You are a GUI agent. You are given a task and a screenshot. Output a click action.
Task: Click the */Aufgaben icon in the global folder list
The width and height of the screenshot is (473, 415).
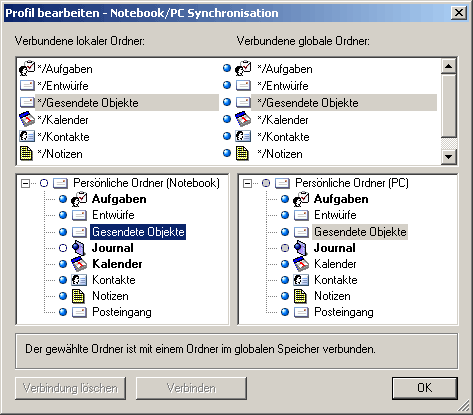[x=243, y=68]
